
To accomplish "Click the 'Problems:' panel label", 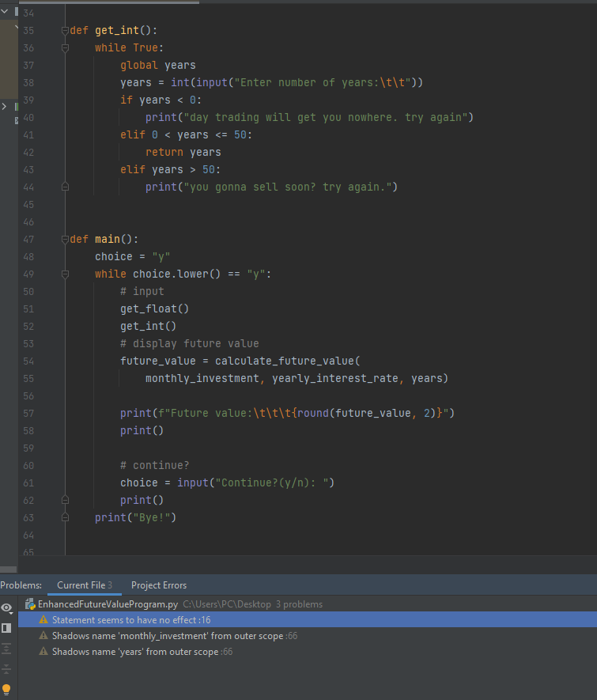I will tap(21, 585).
